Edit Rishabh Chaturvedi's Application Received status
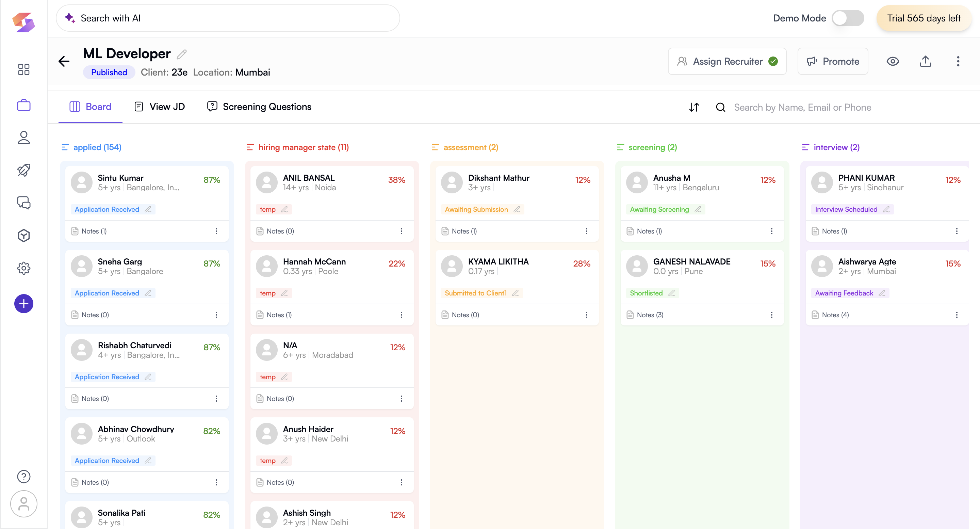The height and width of the screenshot is (529, 980). pyautogui.click(x=148, y=377)
